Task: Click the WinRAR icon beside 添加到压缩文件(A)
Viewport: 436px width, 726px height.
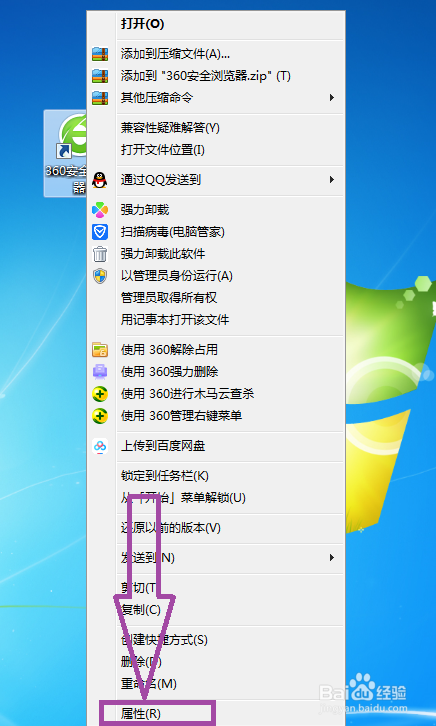Action: tap(100, 54)
